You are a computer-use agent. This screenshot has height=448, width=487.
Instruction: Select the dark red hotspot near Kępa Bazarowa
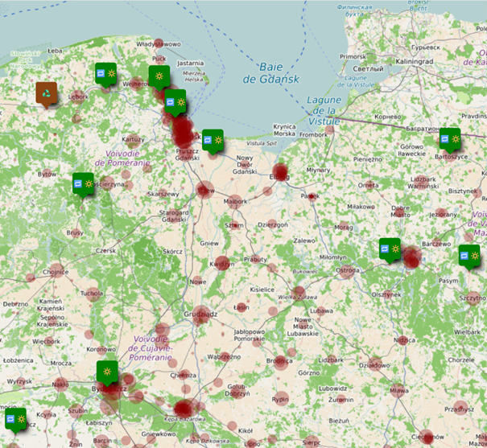[186, 409]
